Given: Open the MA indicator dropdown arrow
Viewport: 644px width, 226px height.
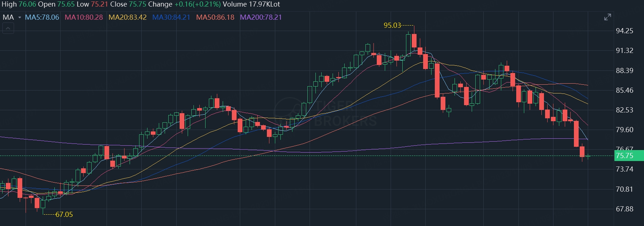Looking at the screenshot, I should pos(20,18).
